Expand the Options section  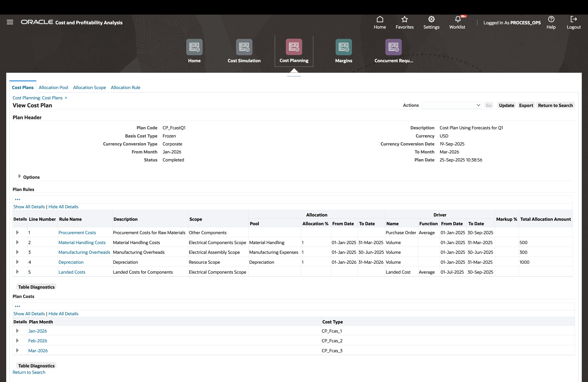tap(19, 176)
